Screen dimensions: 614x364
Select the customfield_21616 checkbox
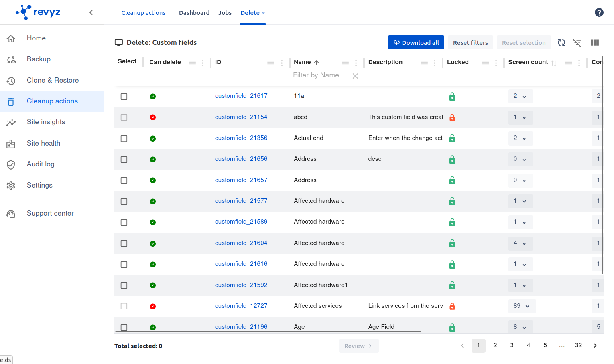point(124,265)
